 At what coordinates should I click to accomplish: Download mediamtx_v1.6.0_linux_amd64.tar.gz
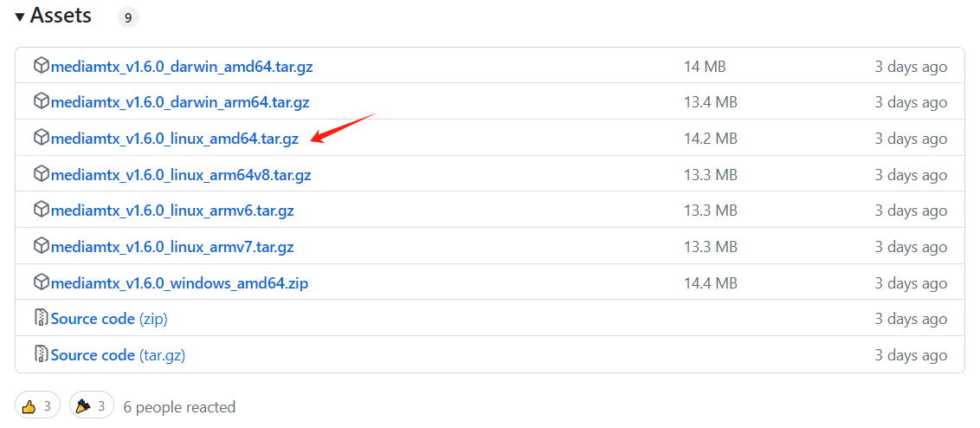pyautogui.click(x=175, y=139)
